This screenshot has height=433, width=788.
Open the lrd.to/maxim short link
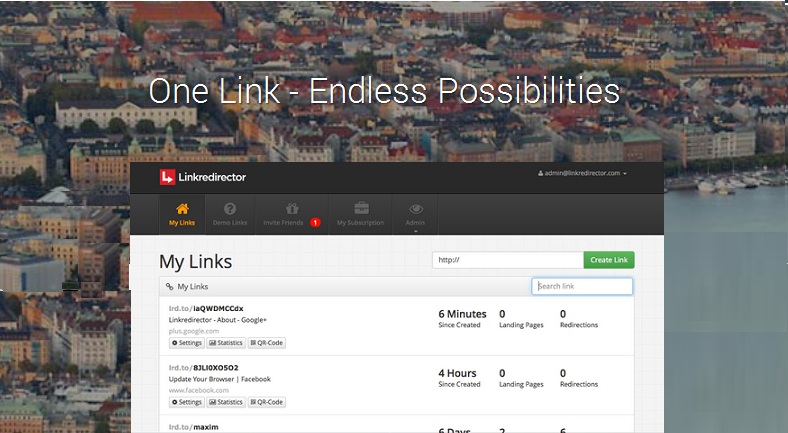[x=193, y=427]
